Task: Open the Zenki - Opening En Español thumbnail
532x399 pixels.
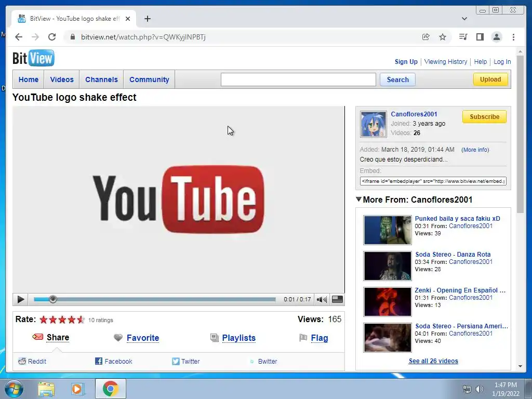Action: tap(388, 302)
